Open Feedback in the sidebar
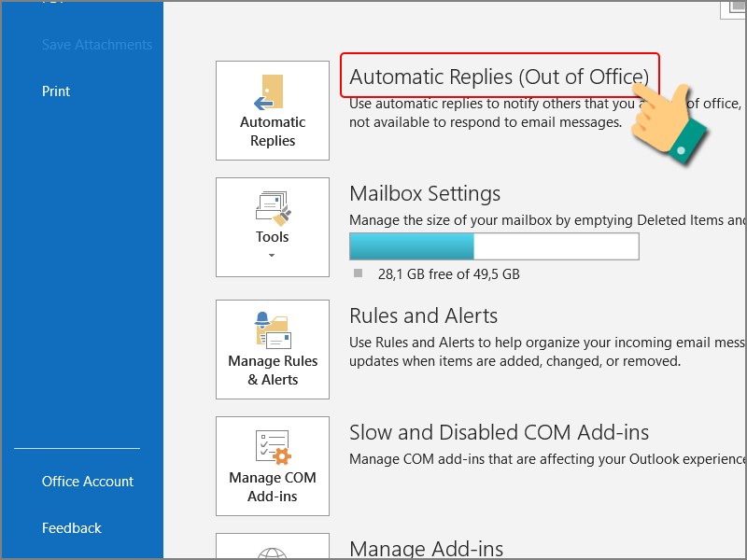 coord(72,528)
